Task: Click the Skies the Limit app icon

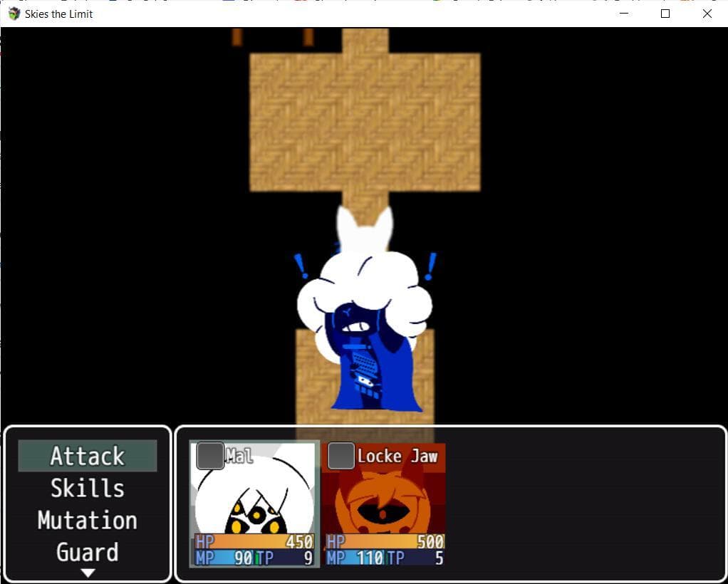Action: 14,14
